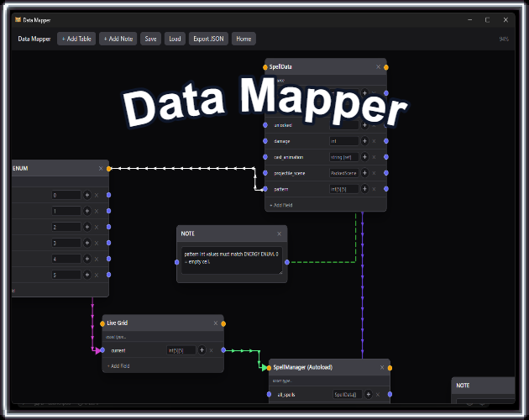Click the plus button on all_spells row
This screenshot has width=529, height=420.
pyautogui.click(x=369, y=394)
